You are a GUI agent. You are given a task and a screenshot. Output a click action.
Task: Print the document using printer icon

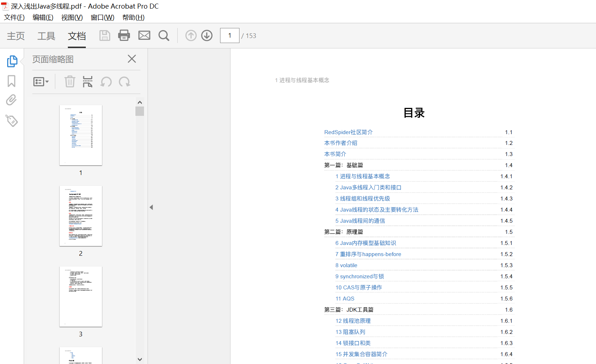pyautogui.click(x=124, y=35)
